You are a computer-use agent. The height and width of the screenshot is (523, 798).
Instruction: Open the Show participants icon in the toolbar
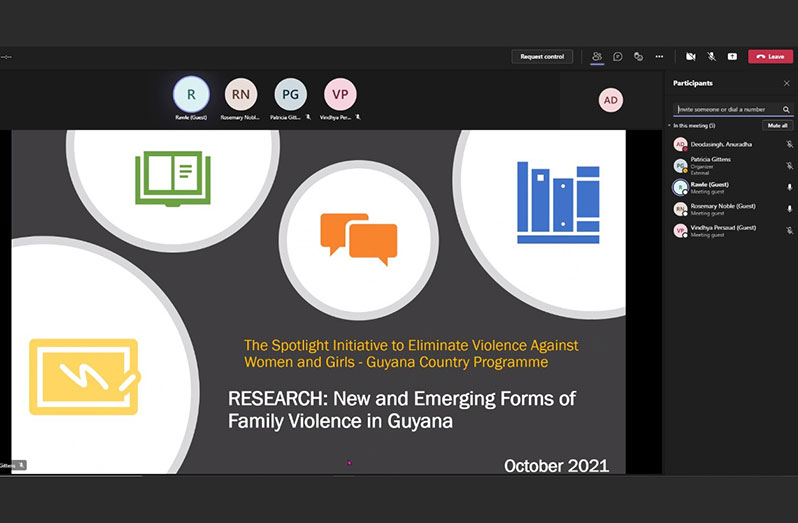tap(597, 56)
